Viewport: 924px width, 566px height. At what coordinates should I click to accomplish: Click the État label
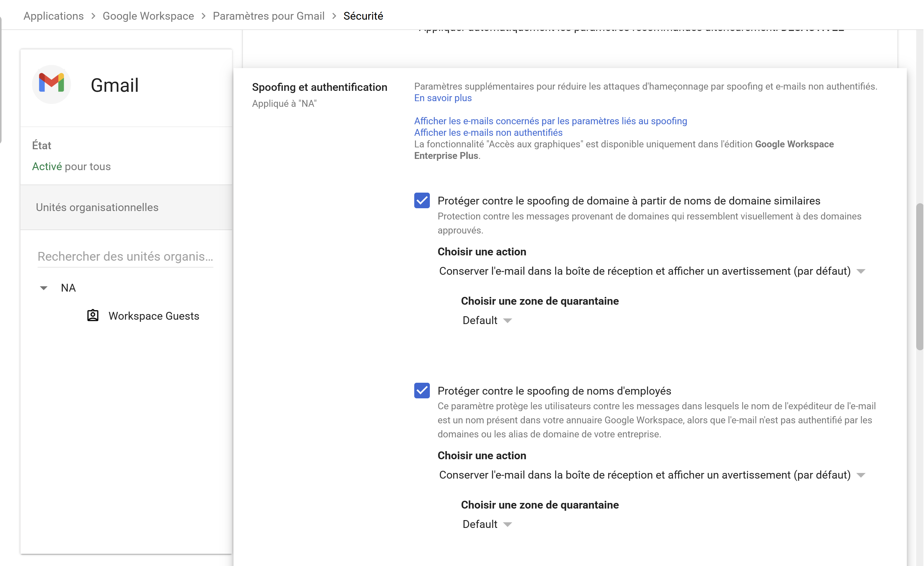[42, 145]
